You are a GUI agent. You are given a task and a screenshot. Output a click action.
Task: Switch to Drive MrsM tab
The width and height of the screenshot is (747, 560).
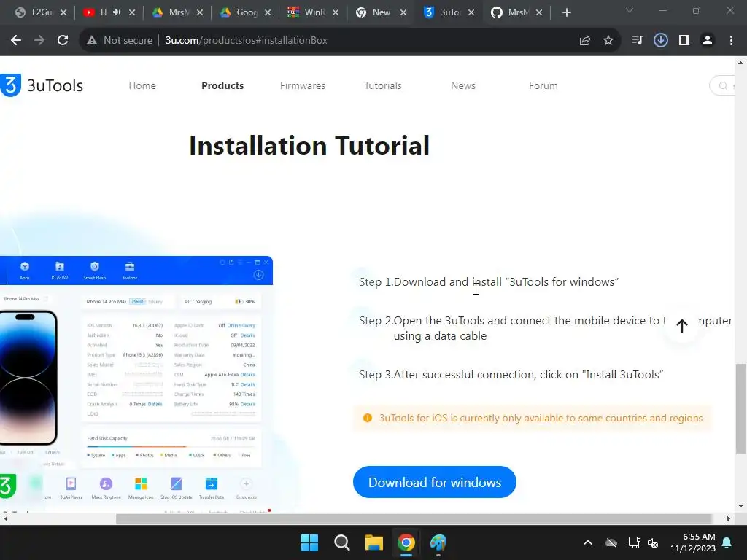pyautogui.click(x=177, y=13)
